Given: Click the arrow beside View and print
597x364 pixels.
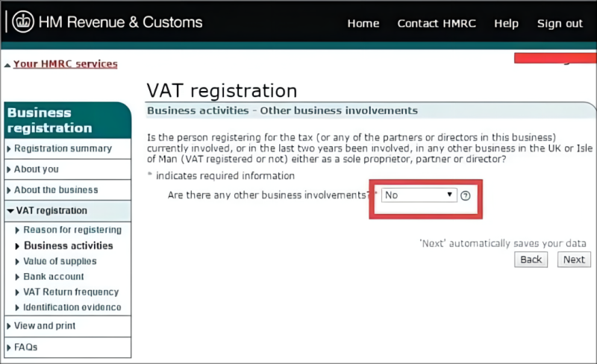Looking at the screenshot, I should 9,326.
